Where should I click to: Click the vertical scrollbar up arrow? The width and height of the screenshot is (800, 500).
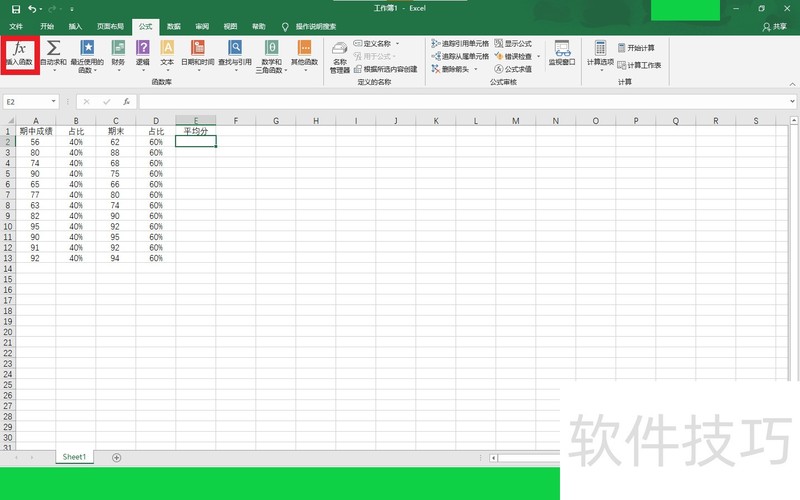point(794,120)
